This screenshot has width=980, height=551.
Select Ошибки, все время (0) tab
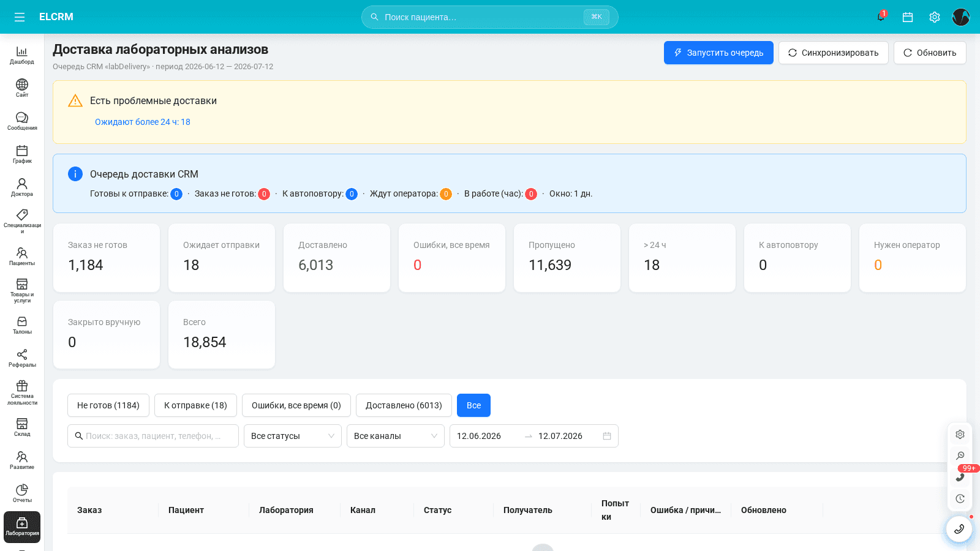coord(296,405)
